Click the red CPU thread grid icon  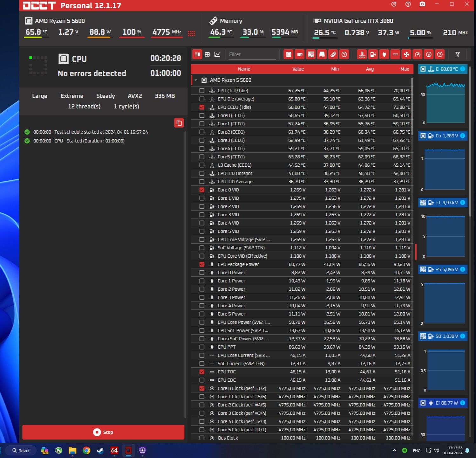[191, 33]
